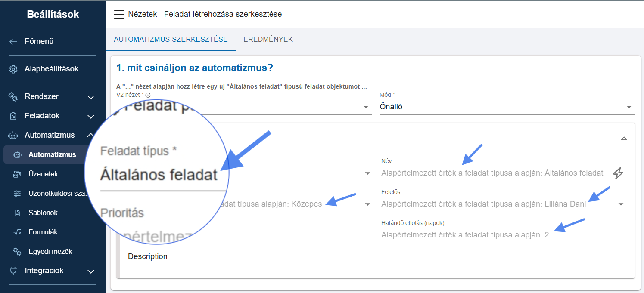Click the Üzenetek sidebar icon
The width and height of the screenshot is (644, 293).
tap(17, 174)
